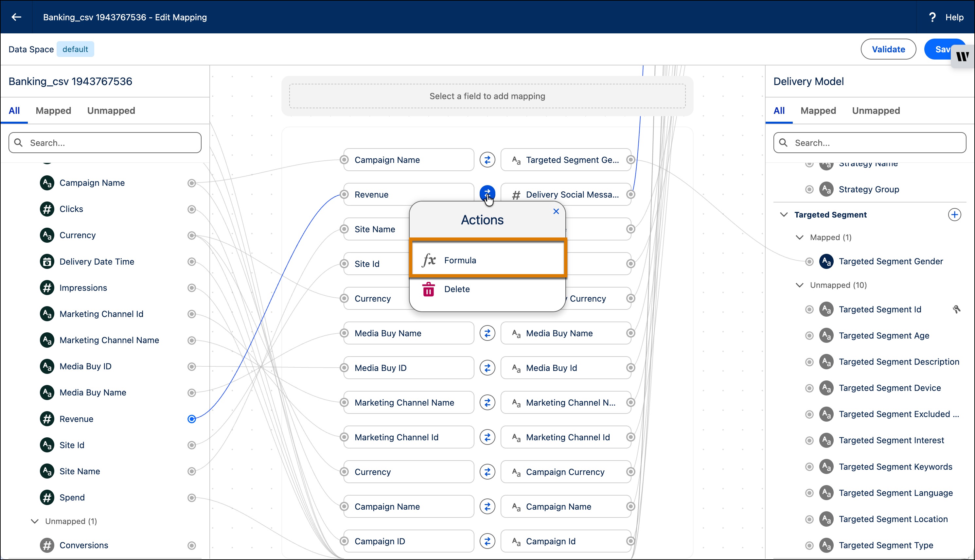The width and height of the screenshot is (975, 560).
Task: Click the Select a field to add mapping box
Action: click(x=487, y=96)
